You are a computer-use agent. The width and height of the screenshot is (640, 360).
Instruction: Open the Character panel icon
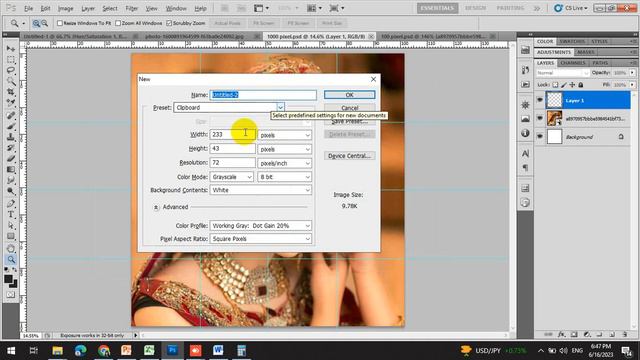[525, 154]
